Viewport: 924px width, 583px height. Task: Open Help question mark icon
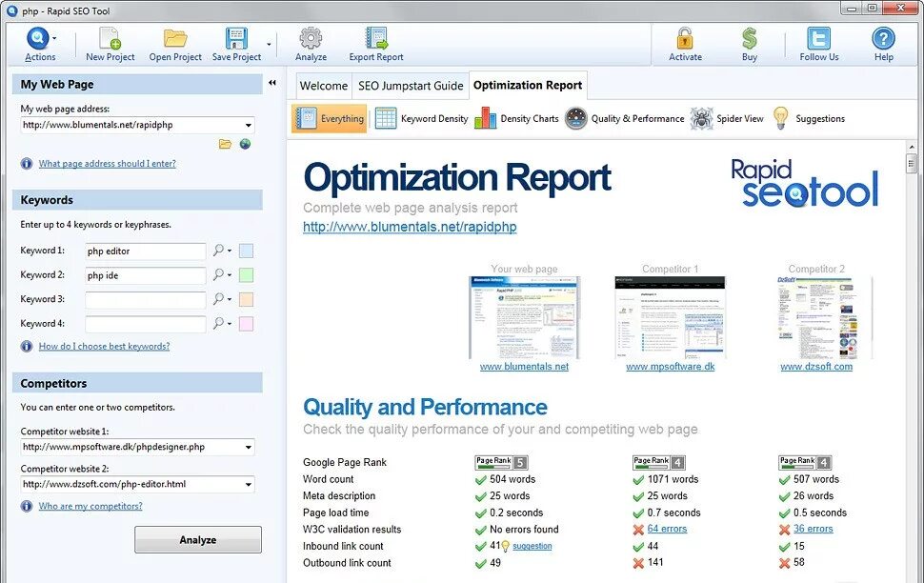[883, 38]
